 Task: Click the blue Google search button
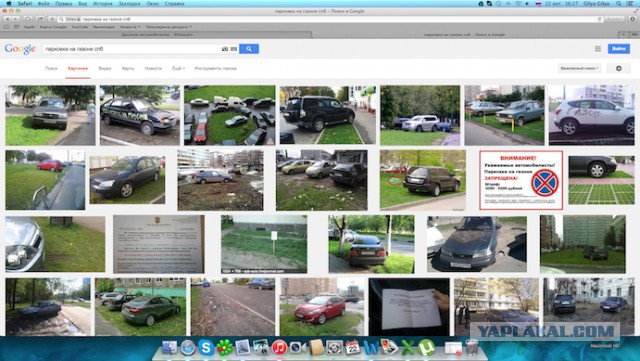(x=249, y=49)
